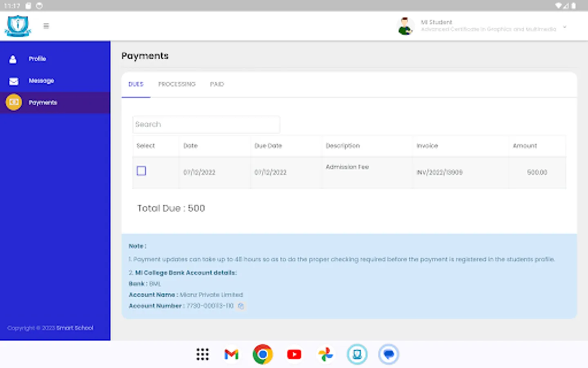
Task: Copy the account number with copy icon
Action: click(241, 306)
